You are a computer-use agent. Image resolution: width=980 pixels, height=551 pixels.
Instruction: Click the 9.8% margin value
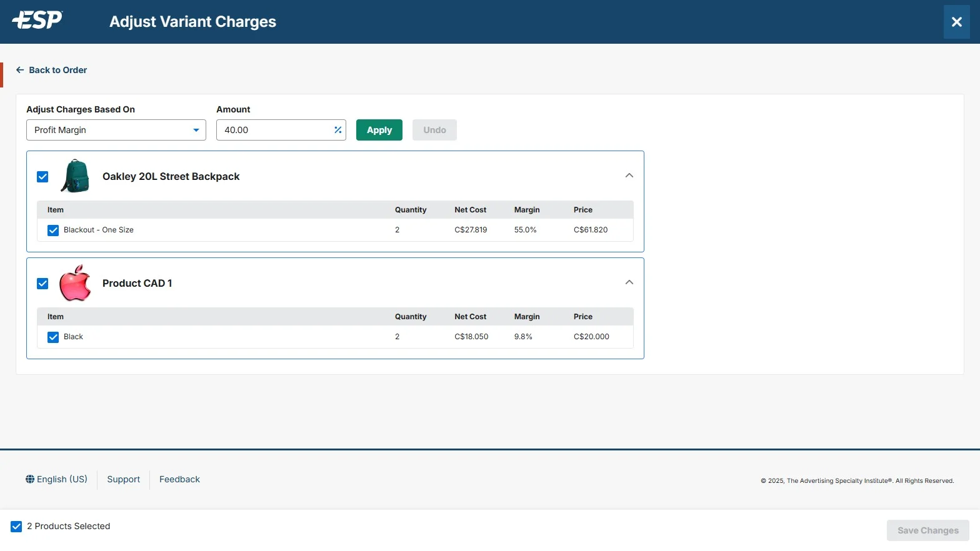point(523,337)
